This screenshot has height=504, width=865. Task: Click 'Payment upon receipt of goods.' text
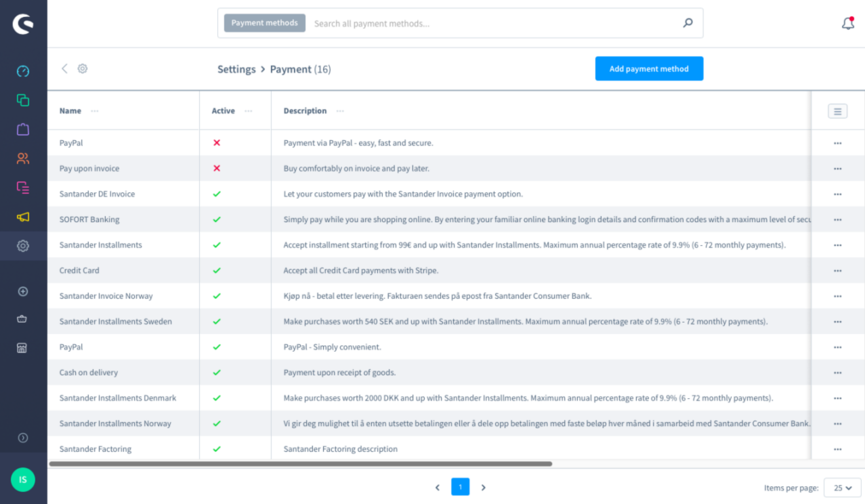click(339, 373)
